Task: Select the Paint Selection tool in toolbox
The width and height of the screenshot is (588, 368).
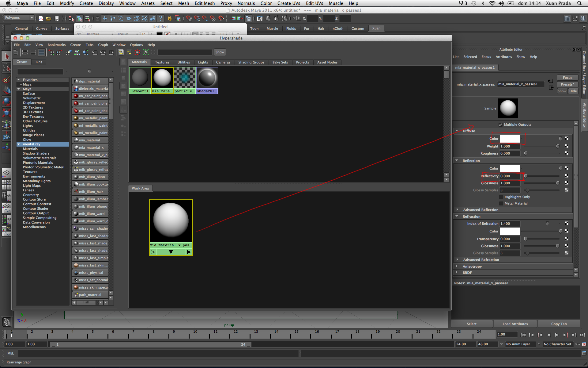Action: [x=6, y=79]
